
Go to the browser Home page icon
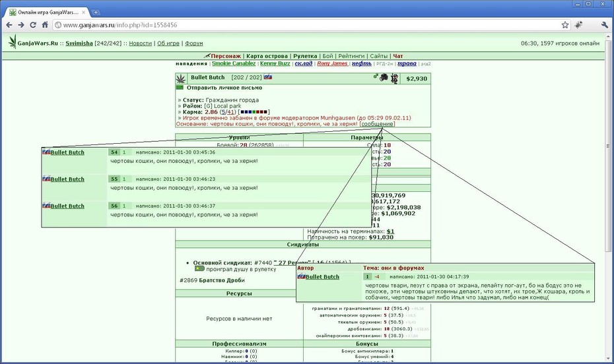[45, 24]
